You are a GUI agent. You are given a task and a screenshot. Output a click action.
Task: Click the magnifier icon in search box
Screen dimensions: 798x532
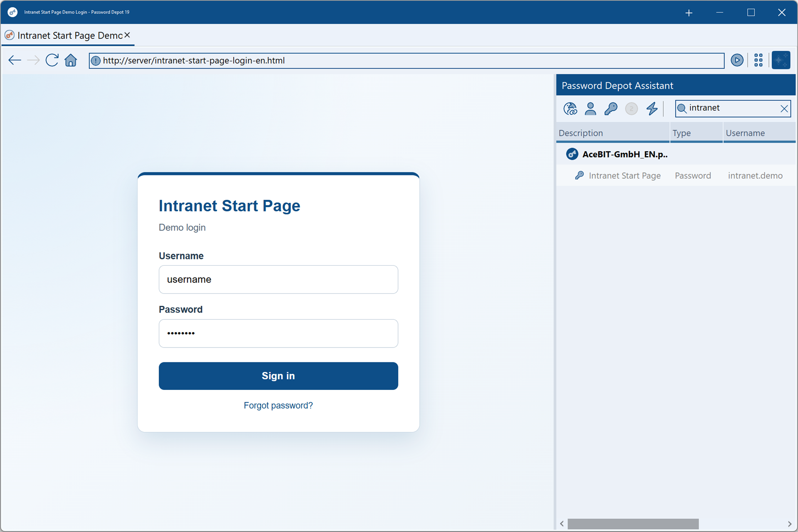(682, 108)
